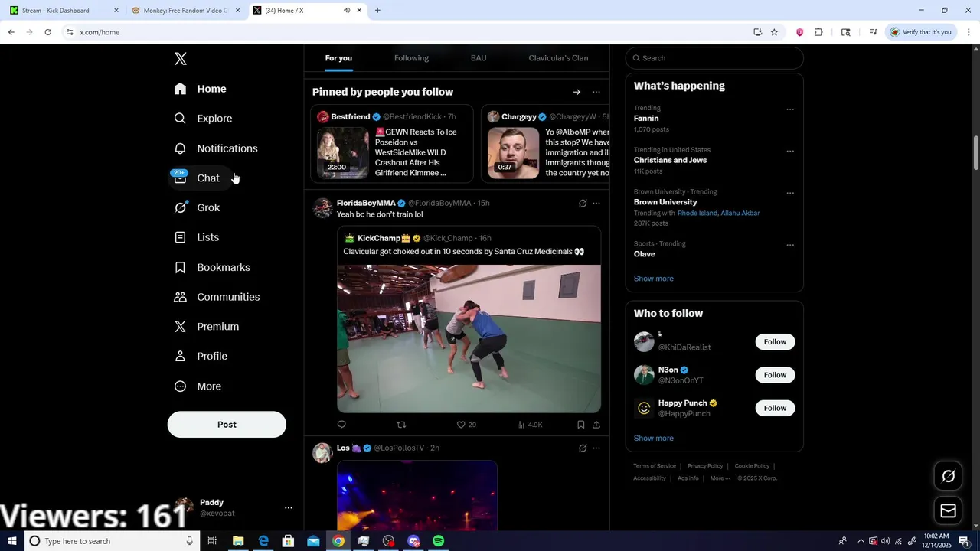Open options for Olave trend
The image size is (980, 551).
click(790, 245)
